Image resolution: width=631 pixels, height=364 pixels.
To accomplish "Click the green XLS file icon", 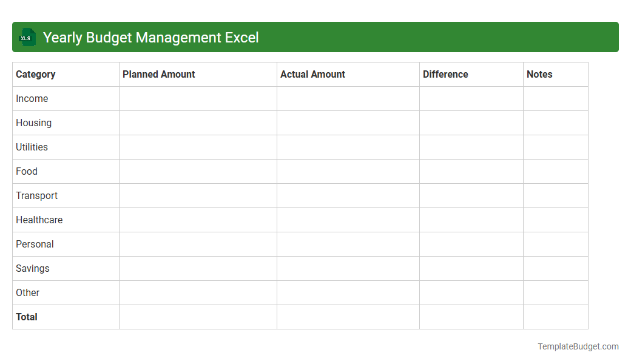I will [x=27, y=37].
